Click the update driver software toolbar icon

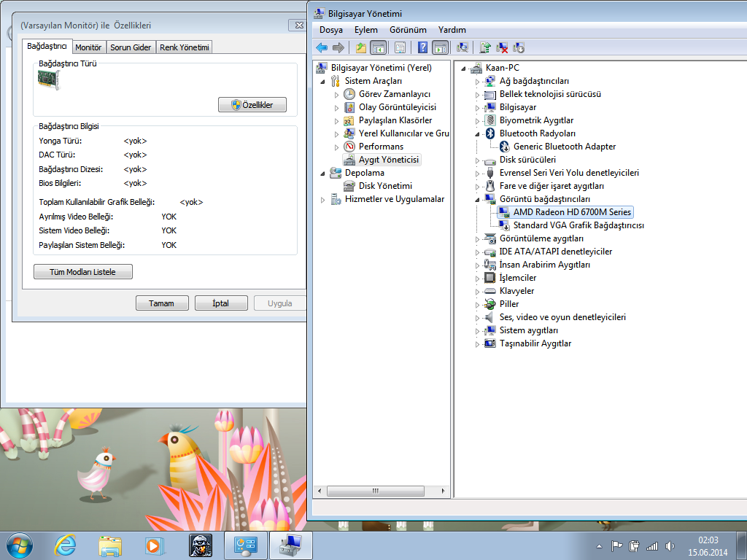pos(485,47)
